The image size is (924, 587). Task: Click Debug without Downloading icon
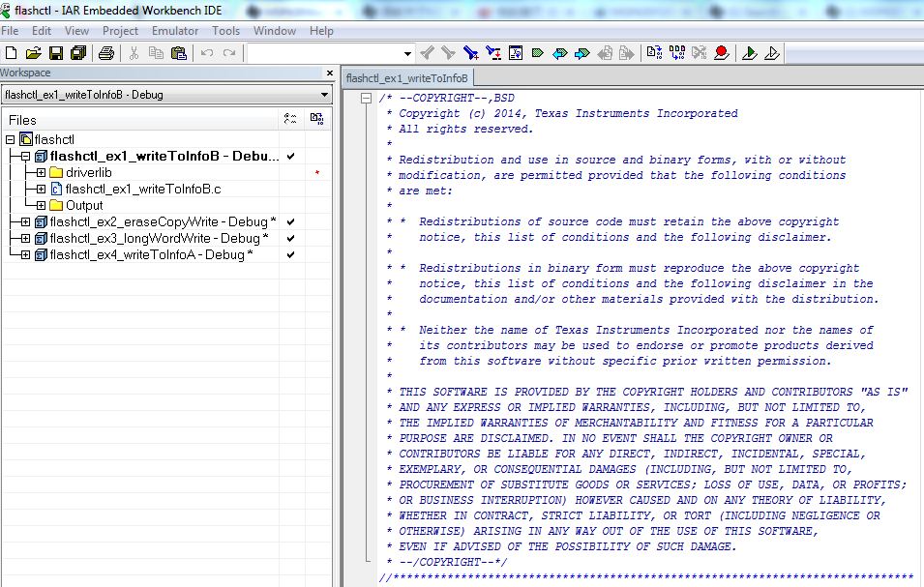(772, 53)
